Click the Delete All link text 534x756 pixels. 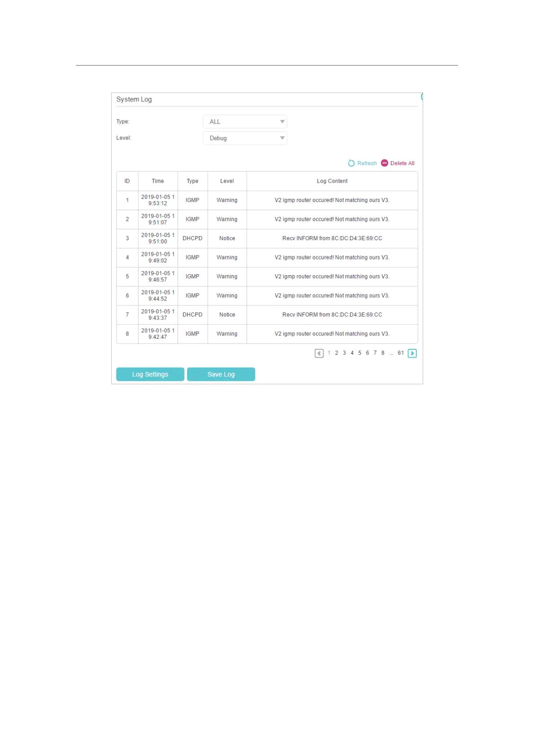point(403,163)
